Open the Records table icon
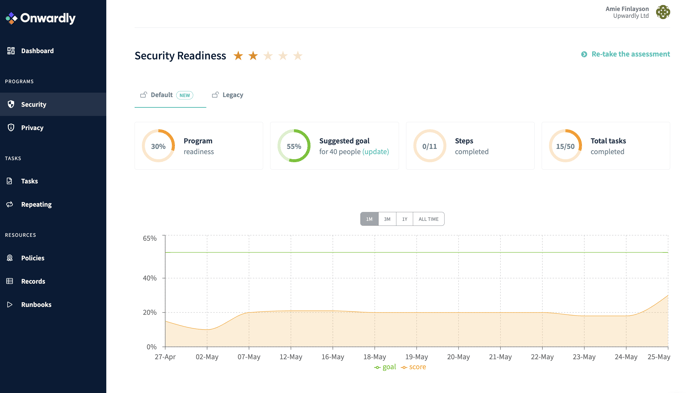The height and width of the screenshot is (393, 688). tap(10, 281)
